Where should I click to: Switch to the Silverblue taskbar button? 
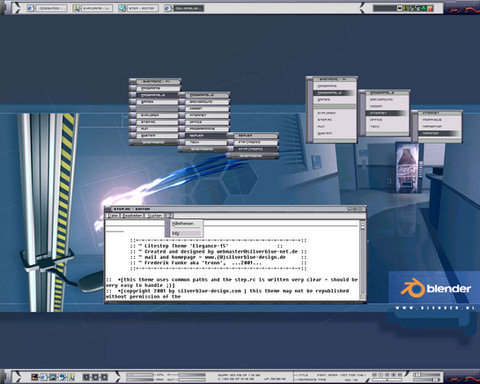[184, 8]
